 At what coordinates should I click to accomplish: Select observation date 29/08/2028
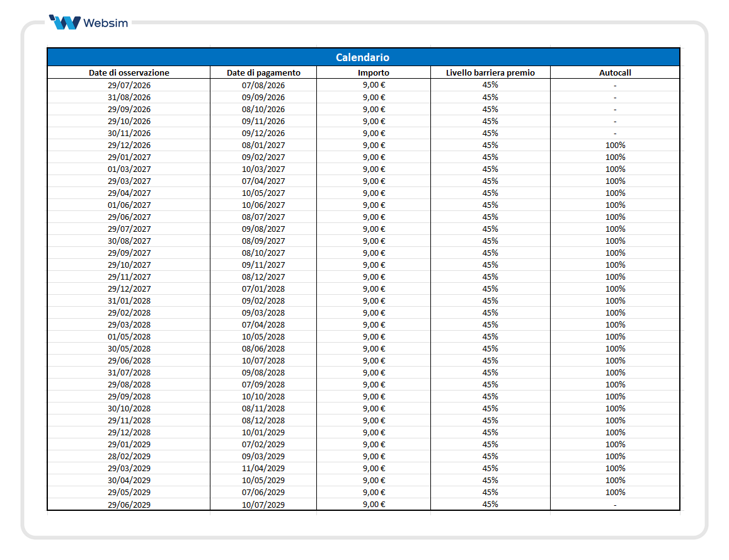pos(129,384)
